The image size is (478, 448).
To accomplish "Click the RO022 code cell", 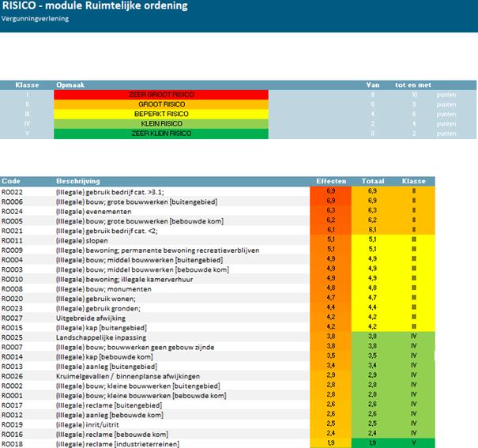I will (x=12, y=191).
